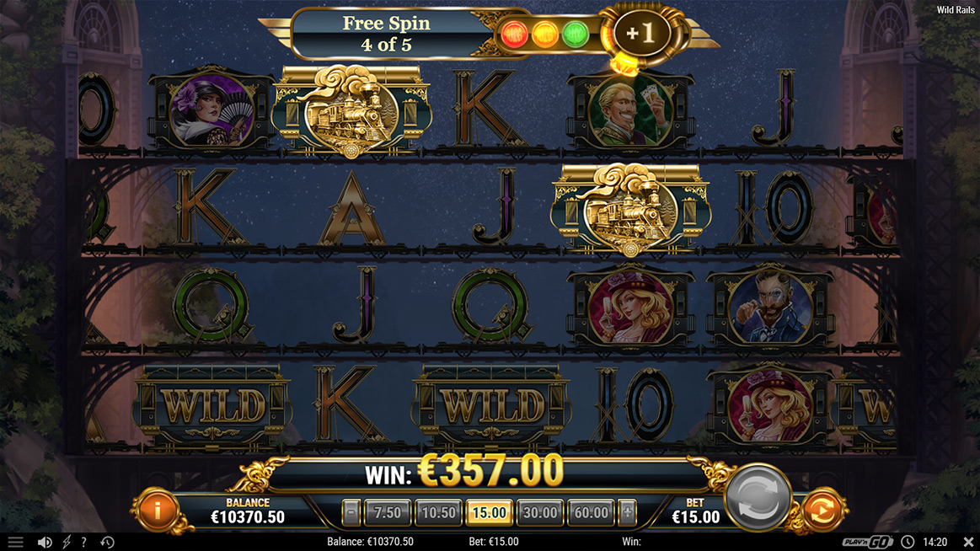Viewport: 980px width, 551px height.
Task: Open the hamburger menu in bottom bar
Action: point(16,543)
